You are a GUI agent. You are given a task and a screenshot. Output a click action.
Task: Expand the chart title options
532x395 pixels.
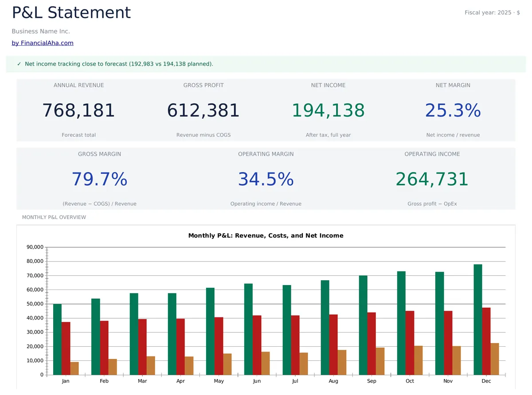tap(266, 235)
